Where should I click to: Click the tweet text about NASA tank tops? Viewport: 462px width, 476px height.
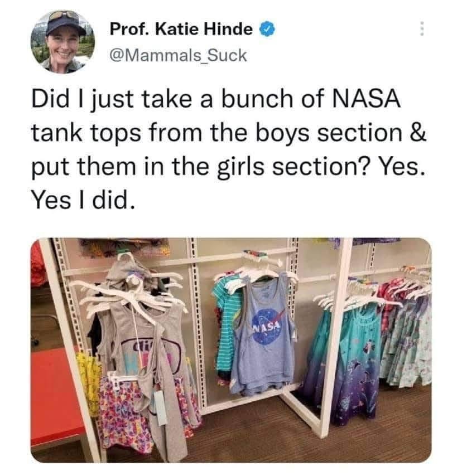pos(229,149)
